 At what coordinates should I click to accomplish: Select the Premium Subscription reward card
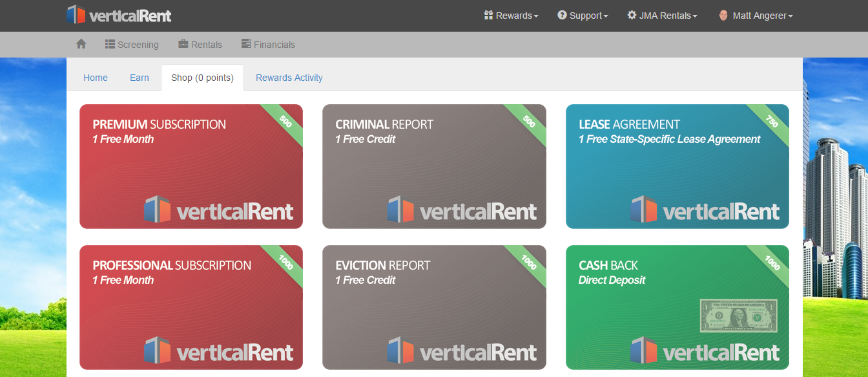[191, 166]
